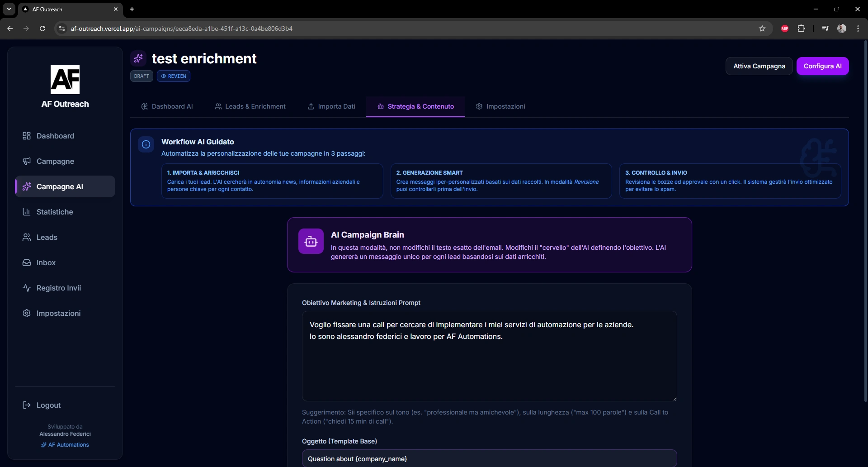Select the AF Outreach browser tab

[70, 9]
